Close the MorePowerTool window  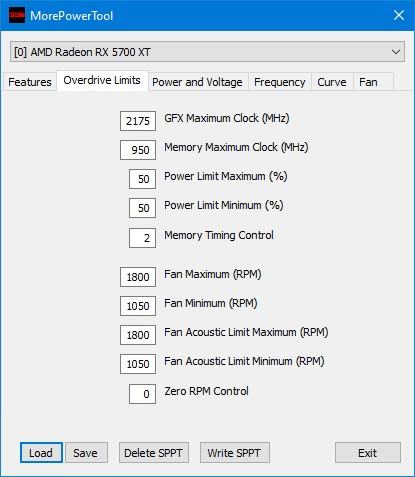[x=399, y=15]
